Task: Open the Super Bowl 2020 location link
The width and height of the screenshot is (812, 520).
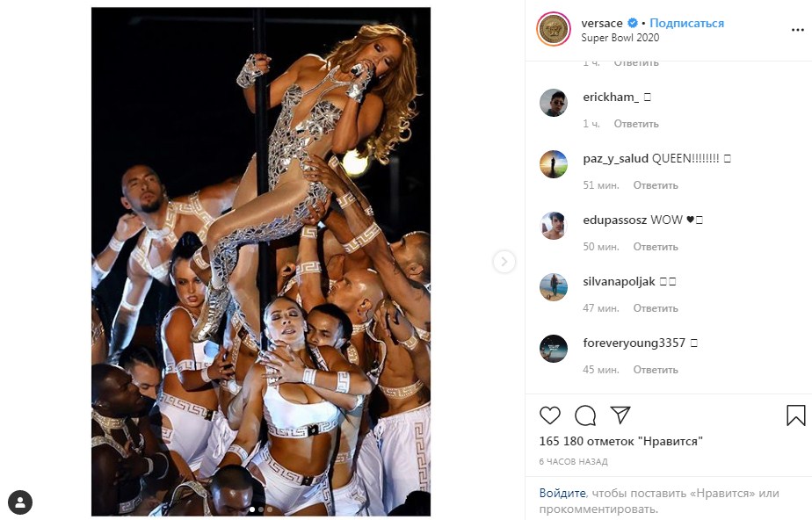Action: (x=620, y=38)
